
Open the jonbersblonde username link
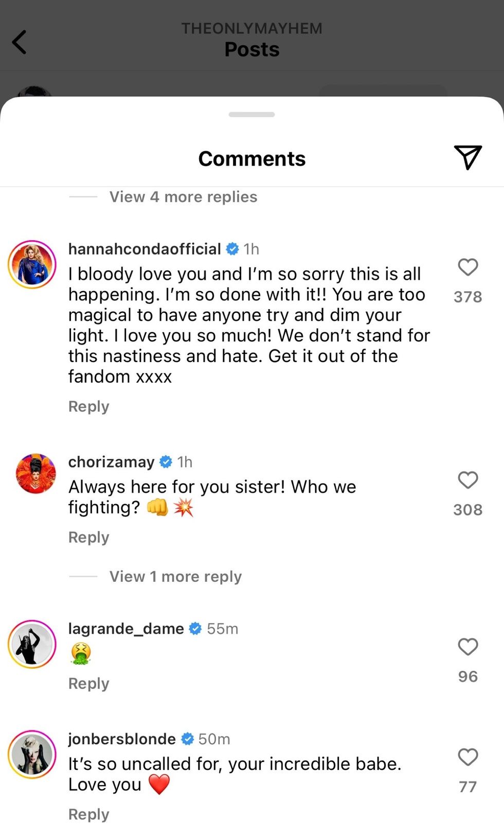(122, 739)
